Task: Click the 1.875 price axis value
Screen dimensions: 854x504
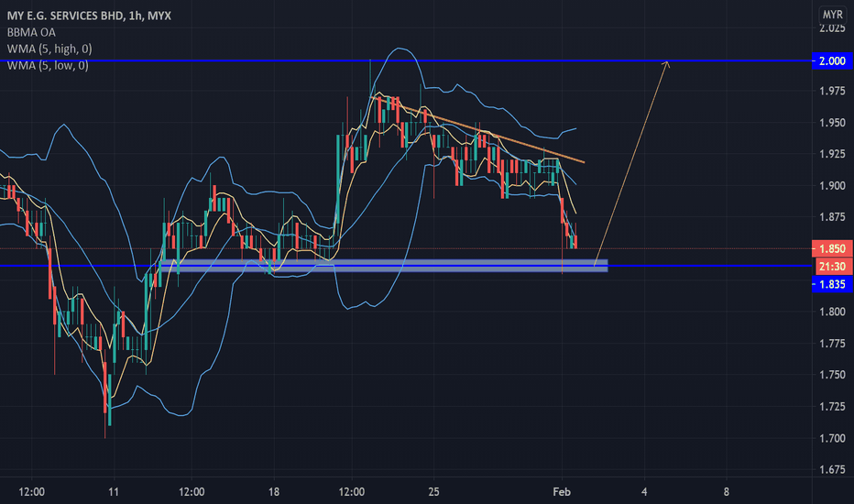Action: pyautogui.click(x=832, y=217)
